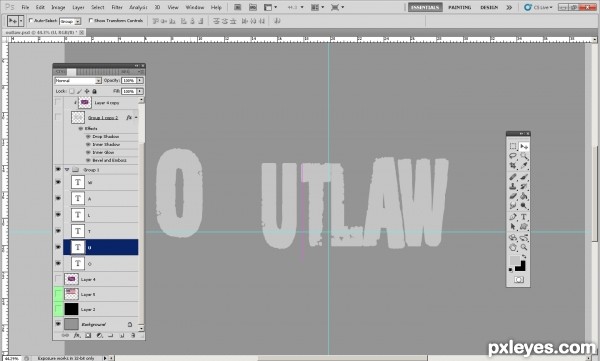Select the Paint Bucket tool
Viewport: 600px width, 361px height.
(x=524, y=196)
